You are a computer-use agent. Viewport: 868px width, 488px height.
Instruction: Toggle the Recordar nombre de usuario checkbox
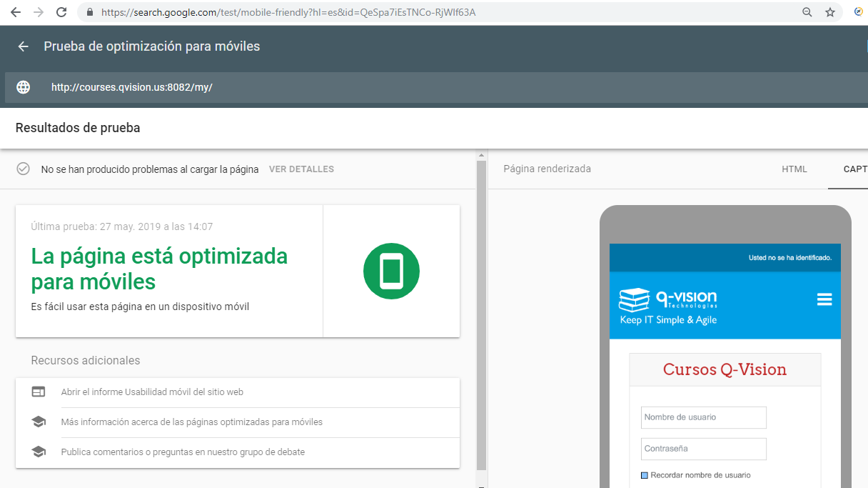645,475
